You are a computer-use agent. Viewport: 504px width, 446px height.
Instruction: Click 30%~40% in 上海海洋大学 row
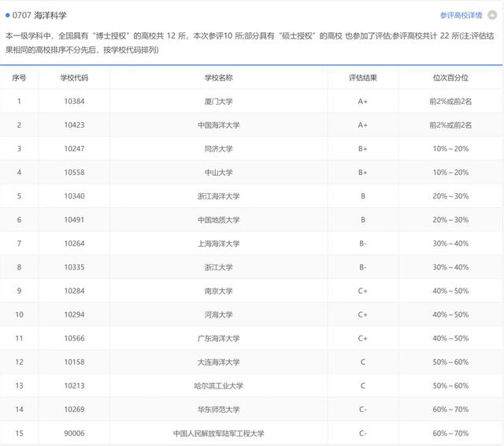pyautogui.click(x=450, y=243)
